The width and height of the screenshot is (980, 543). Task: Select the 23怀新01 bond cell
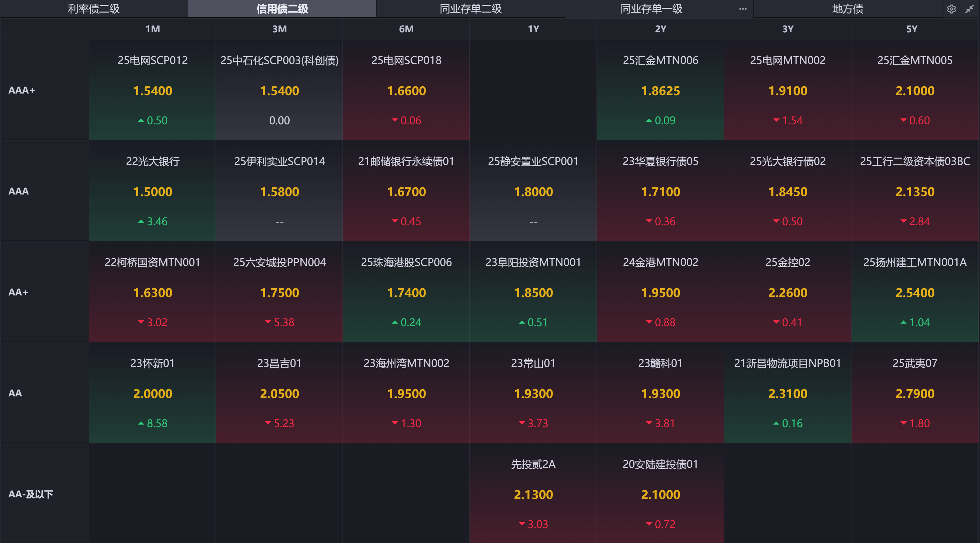(152, 393)
